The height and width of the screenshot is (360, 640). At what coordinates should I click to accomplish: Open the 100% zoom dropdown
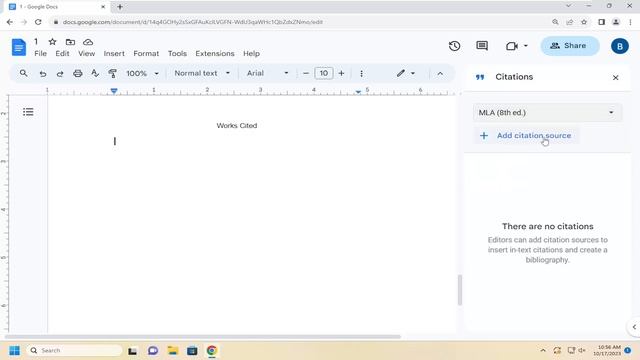(x=142, y=73)
